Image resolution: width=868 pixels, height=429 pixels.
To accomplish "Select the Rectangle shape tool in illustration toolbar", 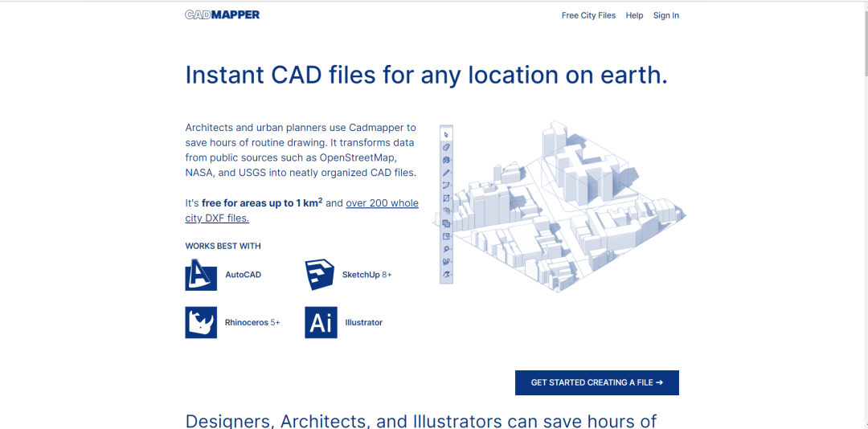I will point(447,198).
